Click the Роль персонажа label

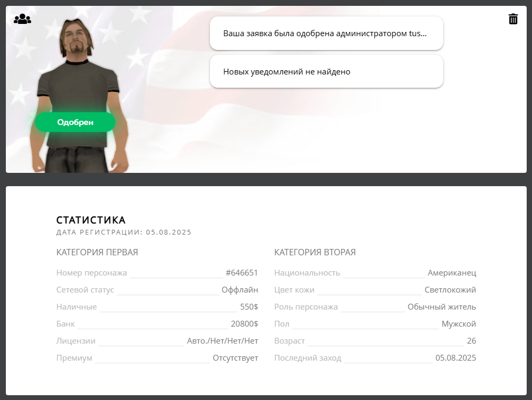306,306
